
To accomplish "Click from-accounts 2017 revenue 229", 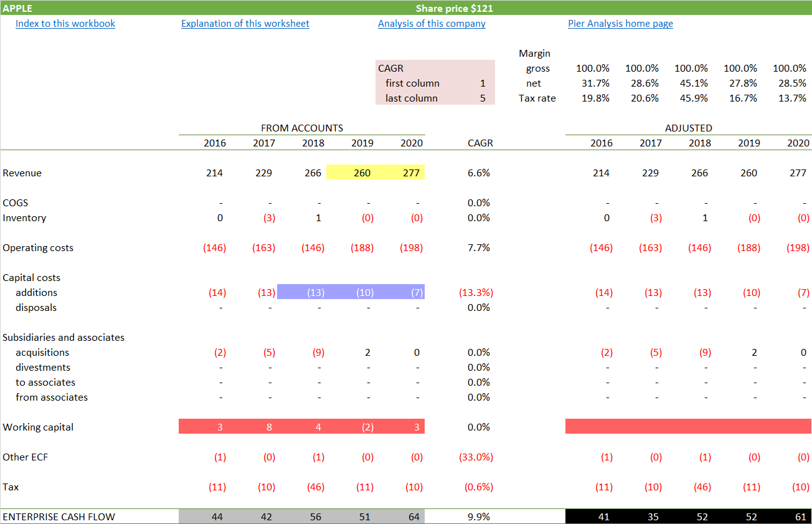I will pyautogui.click(x=264, y=173).
